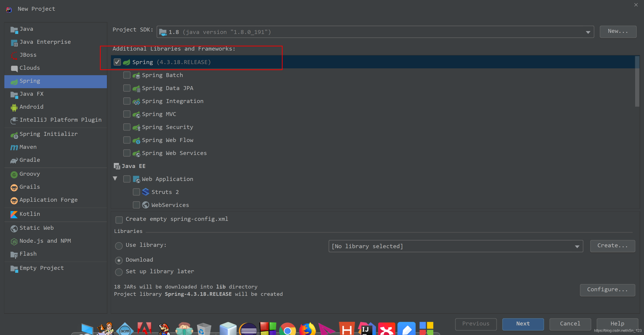Open the No library selected dropdown
644x335 pixels.
(x=456, y=246)
